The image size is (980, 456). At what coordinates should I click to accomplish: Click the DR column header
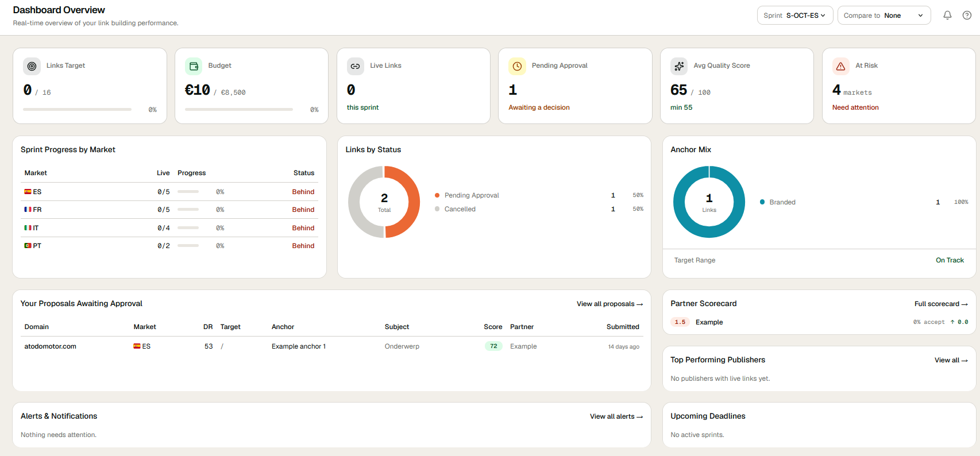pyautogui.click(x=208, y=327)
